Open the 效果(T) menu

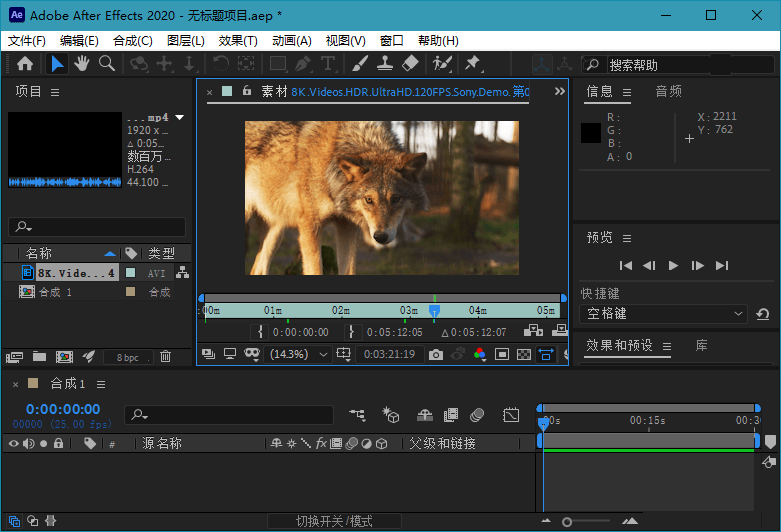click(237, 41)
